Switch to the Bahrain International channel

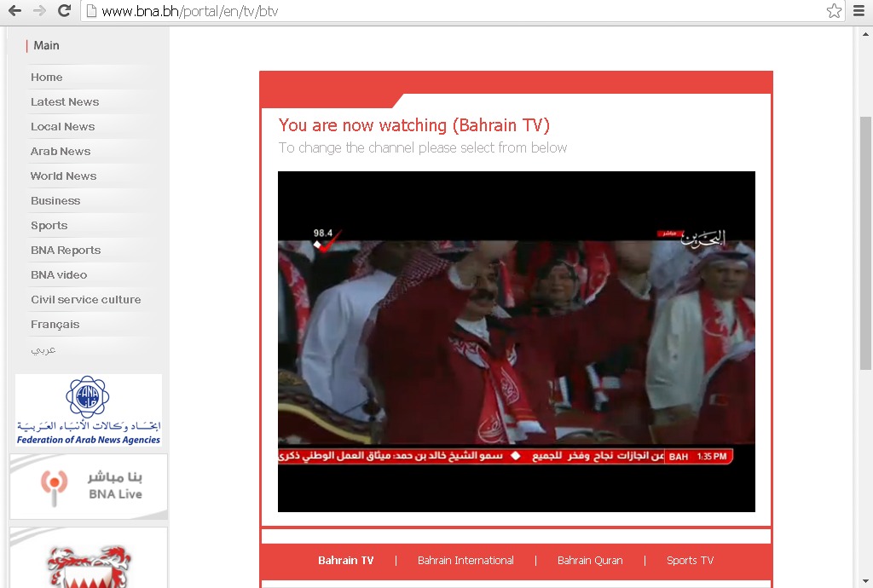click(465, 561)
